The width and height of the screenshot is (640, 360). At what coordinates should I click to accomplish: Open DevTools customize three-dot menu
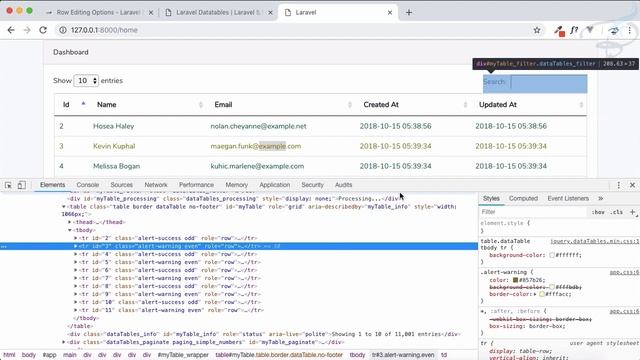(618, 185)
